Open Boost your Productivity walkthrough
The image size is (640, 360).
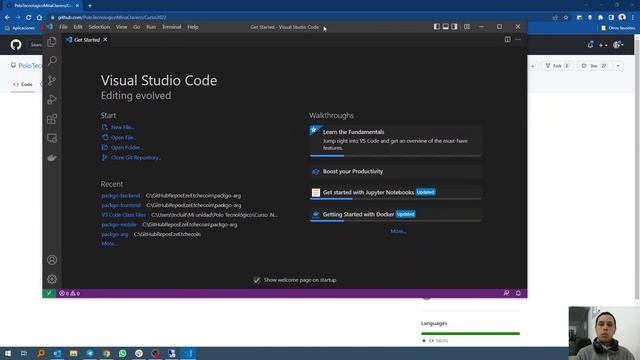point(396,171)
